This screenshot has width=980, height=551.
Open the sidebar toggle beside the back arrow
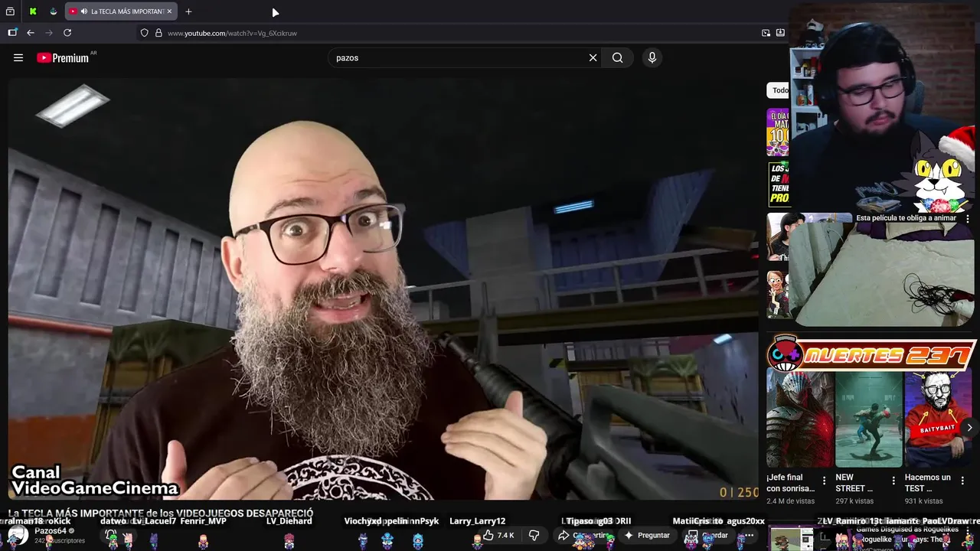12,33
